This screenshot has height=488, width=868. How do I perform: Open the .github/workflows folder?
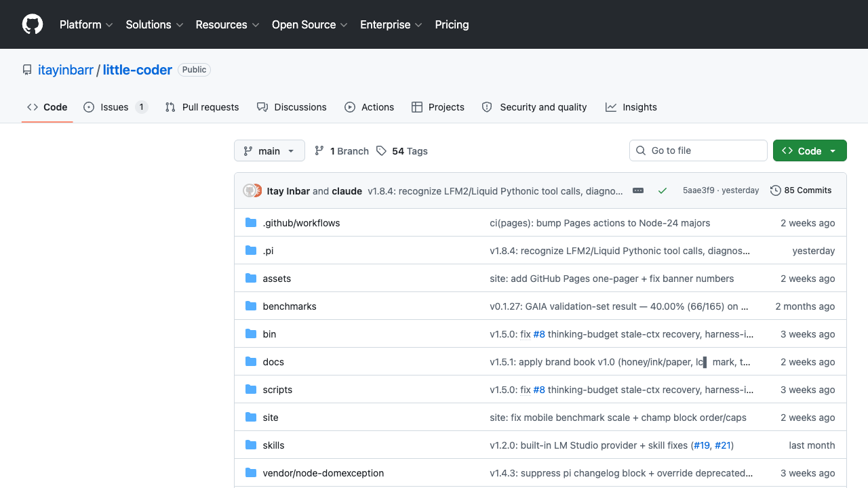[x=301, y=223]
